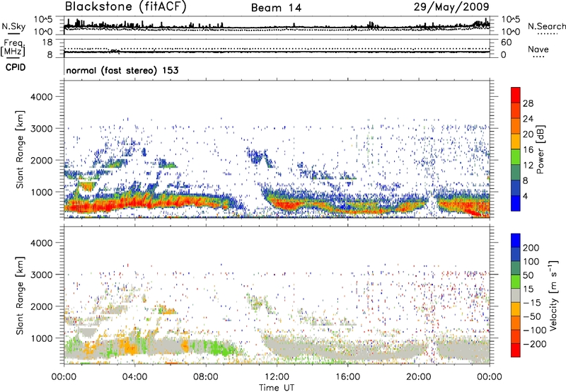Viewport: 566px width, 392px height.
Task: Click the "Time UT" axis title
Action: click(x=277, y=387)
